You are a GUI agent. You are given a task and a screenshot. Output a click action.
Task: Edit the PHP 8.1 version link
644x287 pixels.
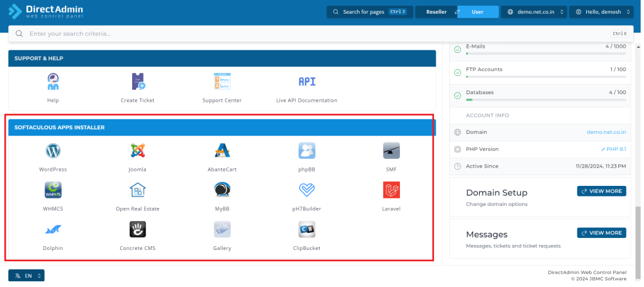click(614, 149)
